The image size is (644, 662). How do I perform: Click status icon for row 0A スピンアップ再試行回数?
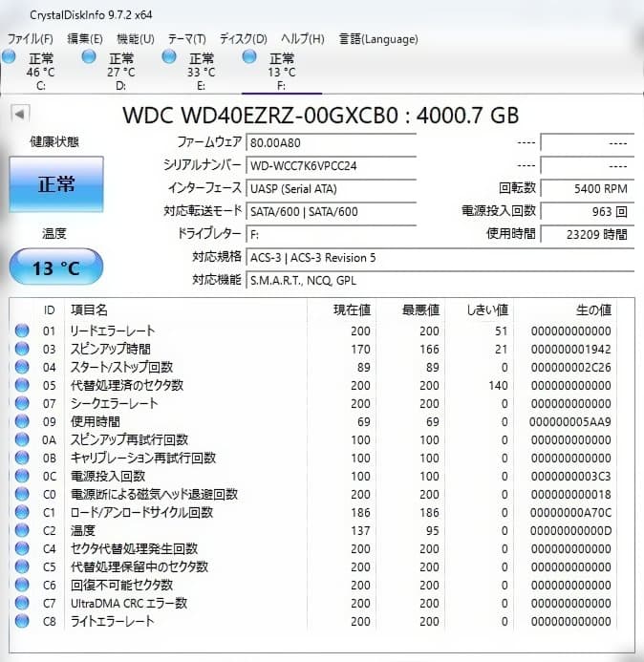(22, 439)
